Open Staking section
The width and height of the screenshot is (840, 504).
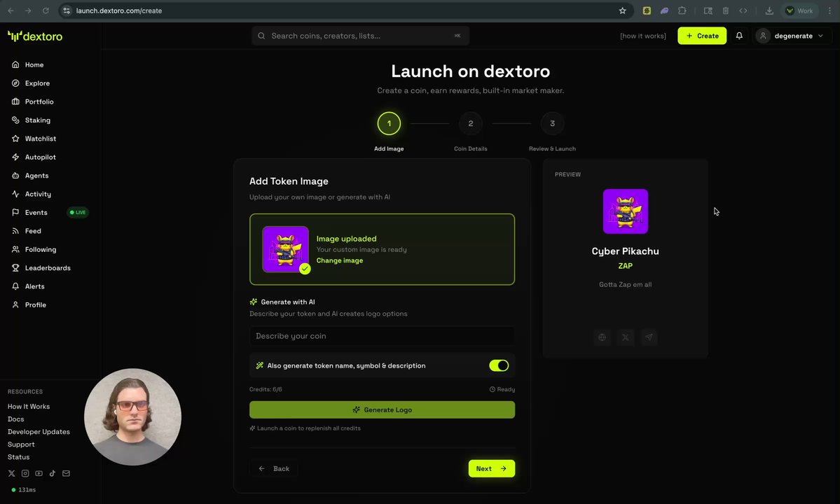[x=38, y=120]
